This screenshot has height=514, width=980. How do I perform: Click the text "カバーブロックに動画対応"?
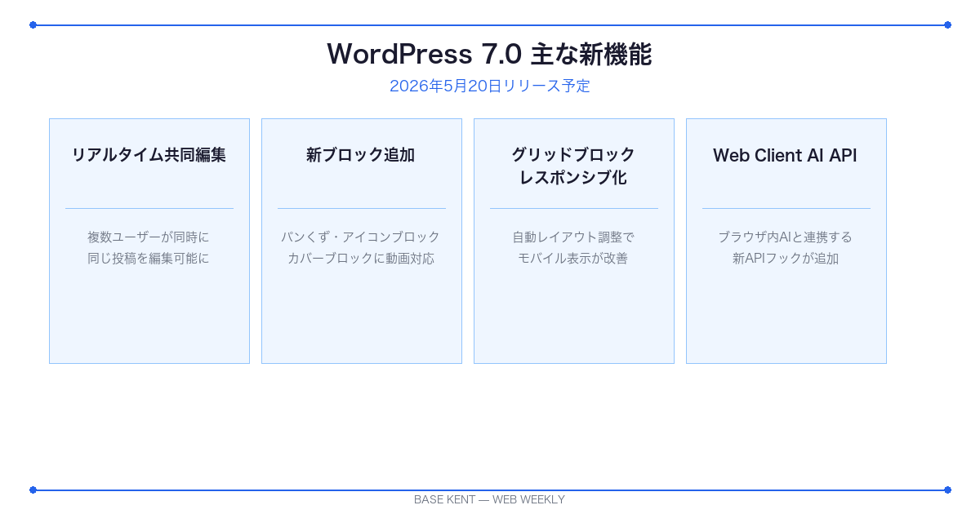tap(361, 258)
